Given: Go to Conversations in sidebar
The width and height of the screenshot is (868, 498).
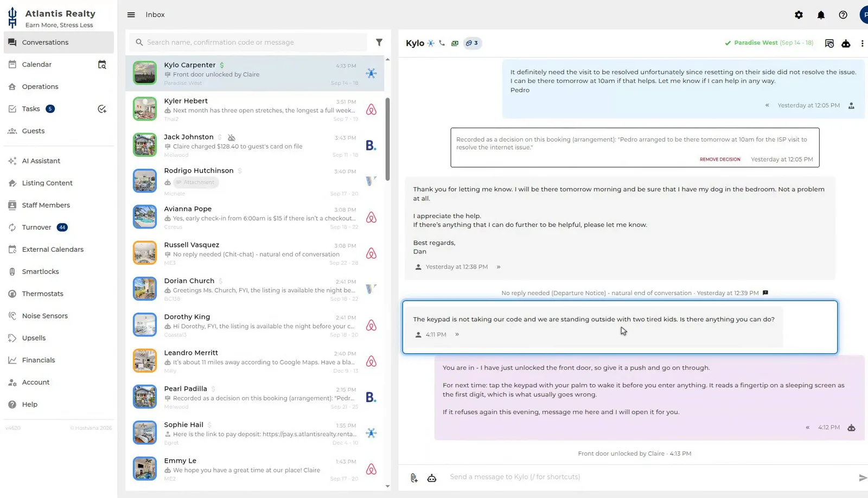Looking at the screenshot, I should point(59,42).
